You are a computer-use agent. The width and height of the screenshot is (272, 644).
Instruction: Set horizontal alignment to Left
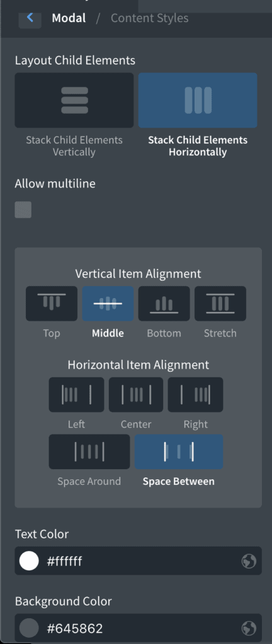click(76, 395)
